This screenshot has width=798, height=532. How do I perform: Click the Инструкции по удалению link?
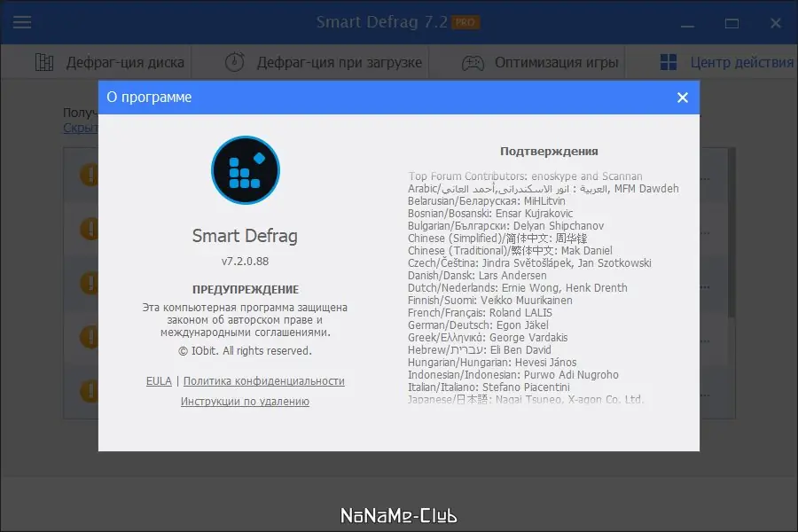pos(246,401)
